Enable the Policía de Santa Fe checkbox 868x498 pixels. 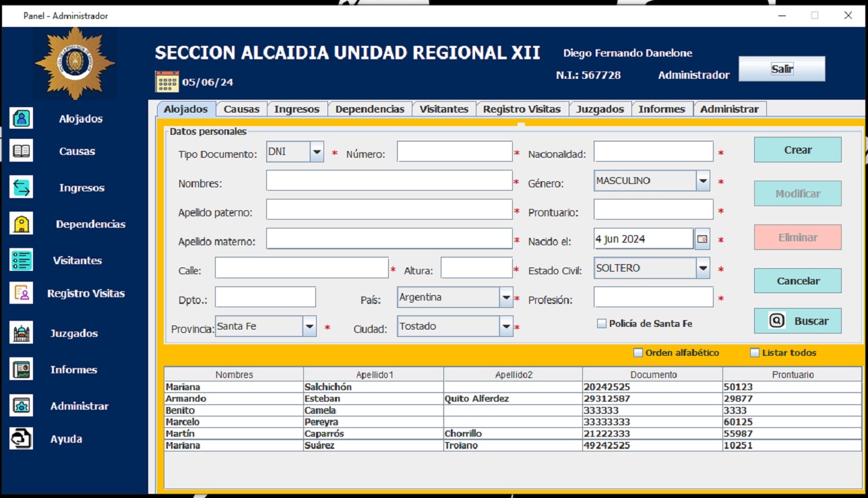(602, 323)
